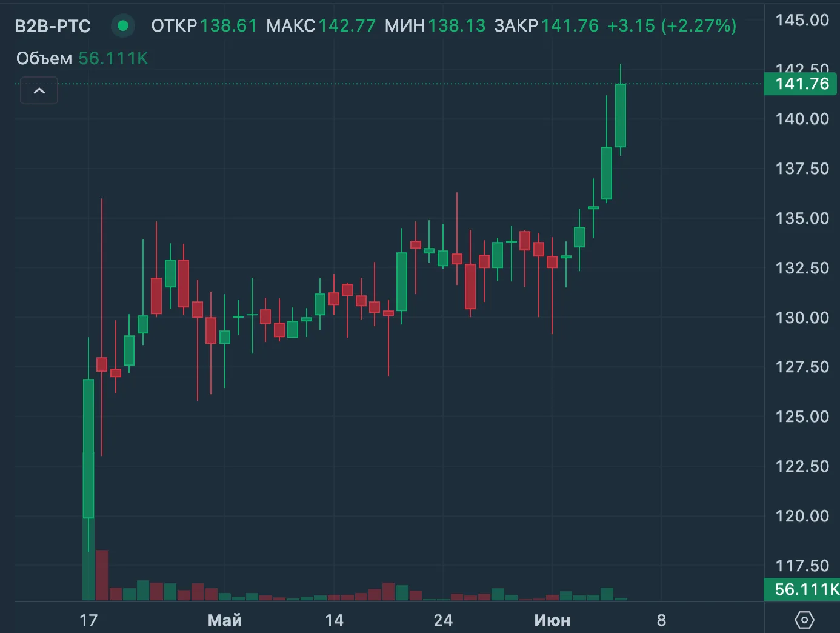Click the volume label 56.111K on axis

pyautogui.click(x=802, y=589)
